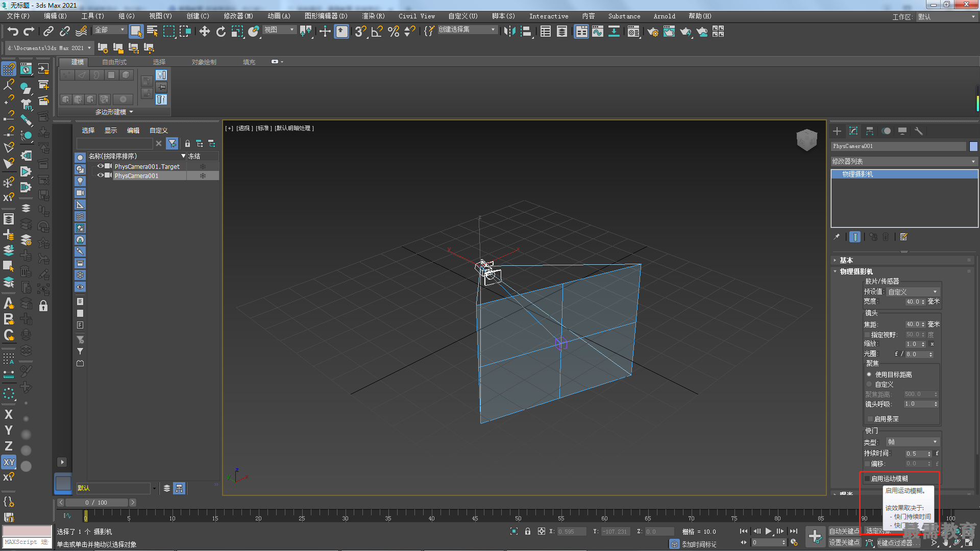Click the Play animation button
The width and height of the screenshot is (980, 551).
[x=768, y=532]
